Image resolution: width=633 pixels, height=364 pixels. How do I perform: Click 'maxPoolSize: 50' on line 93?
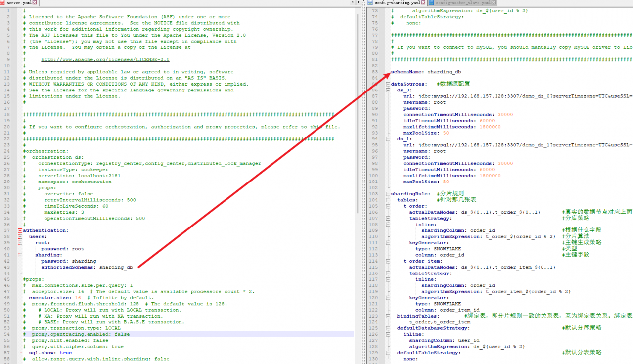tap(426, 133)
